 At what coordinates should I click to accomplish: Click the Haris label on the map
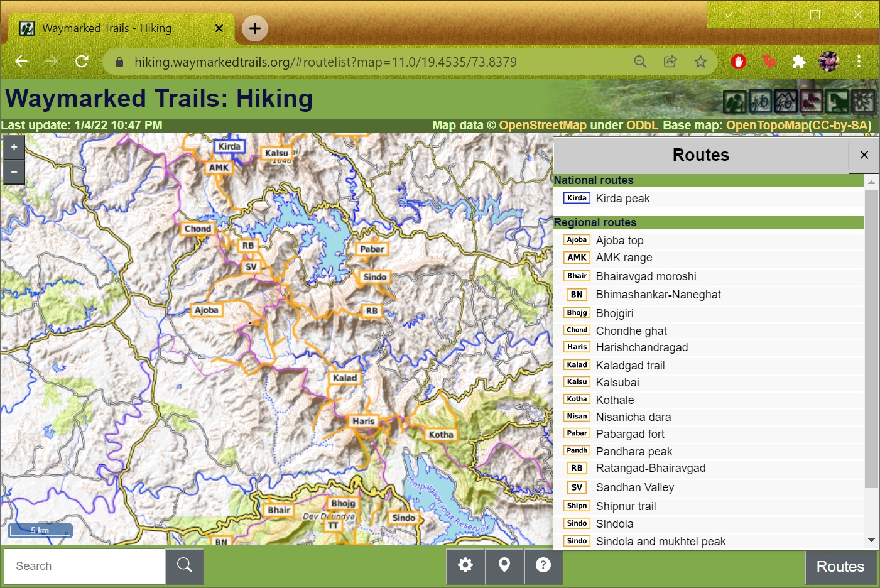pyautogui.click(x=364, y=421)
